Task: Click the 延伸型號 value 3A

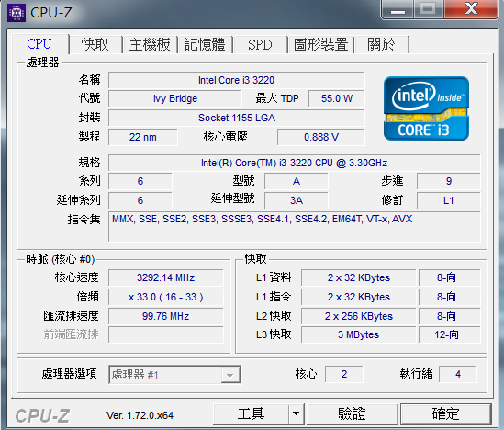Action: (x=296, y=200)
